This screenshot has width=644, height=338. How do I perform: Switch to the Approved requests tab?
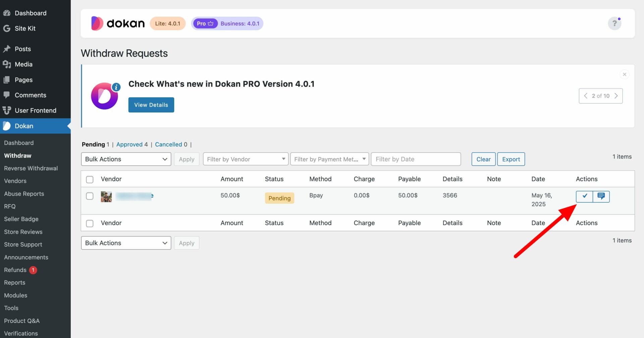(129, 145)
